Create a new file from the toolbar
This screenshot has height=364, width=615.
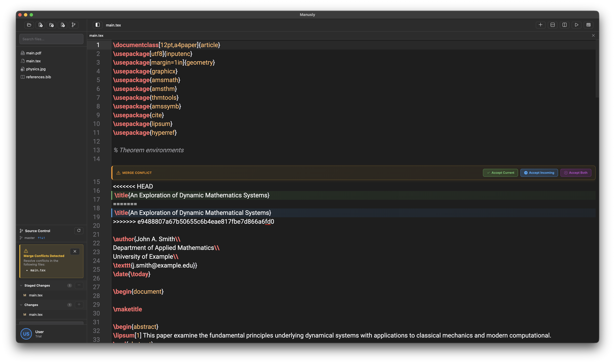point(40,25)
